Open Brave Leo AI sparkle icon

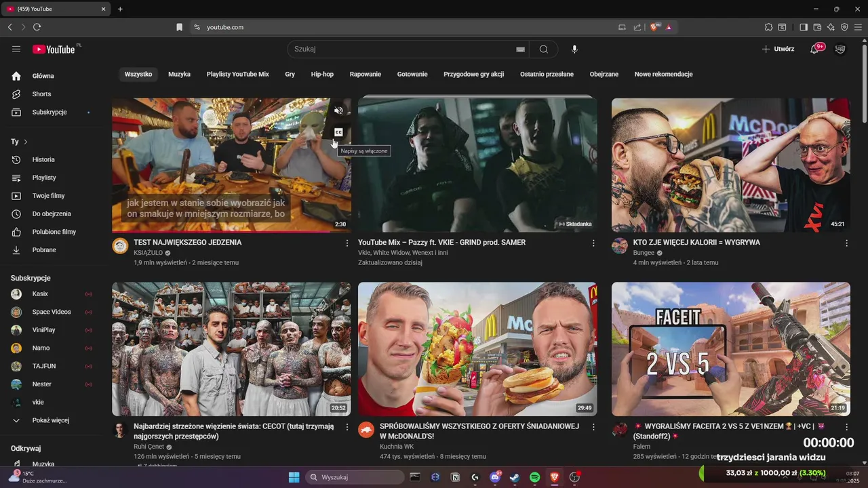pos(831,27)
